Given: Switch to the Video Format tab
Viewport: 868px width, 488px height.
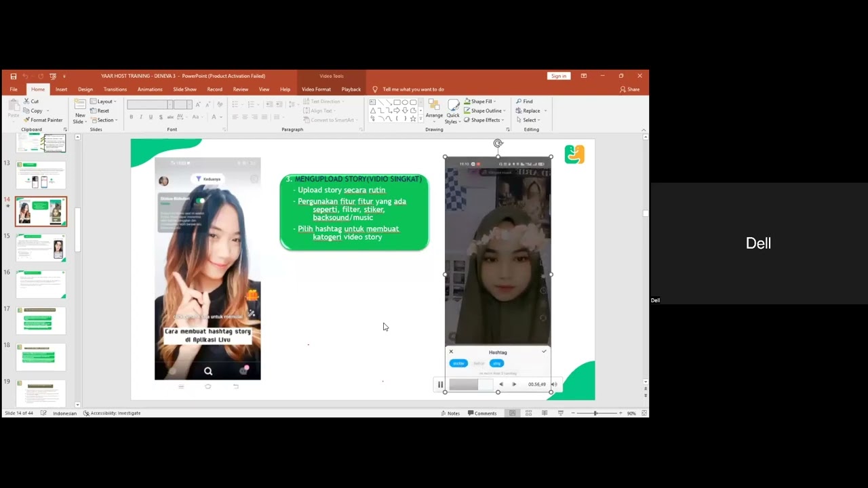Looking at the screenshot, I should pyautogui.click(x=316, y=89).
